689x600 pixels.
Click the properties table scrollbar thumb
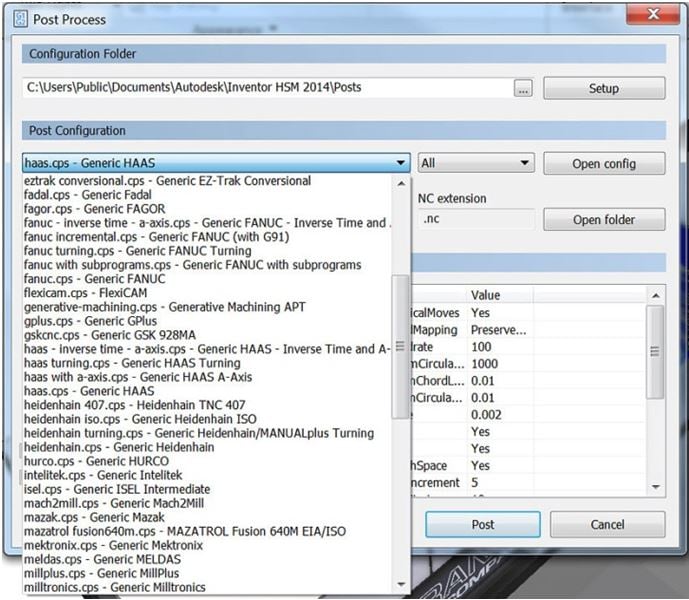coord(655,352)
